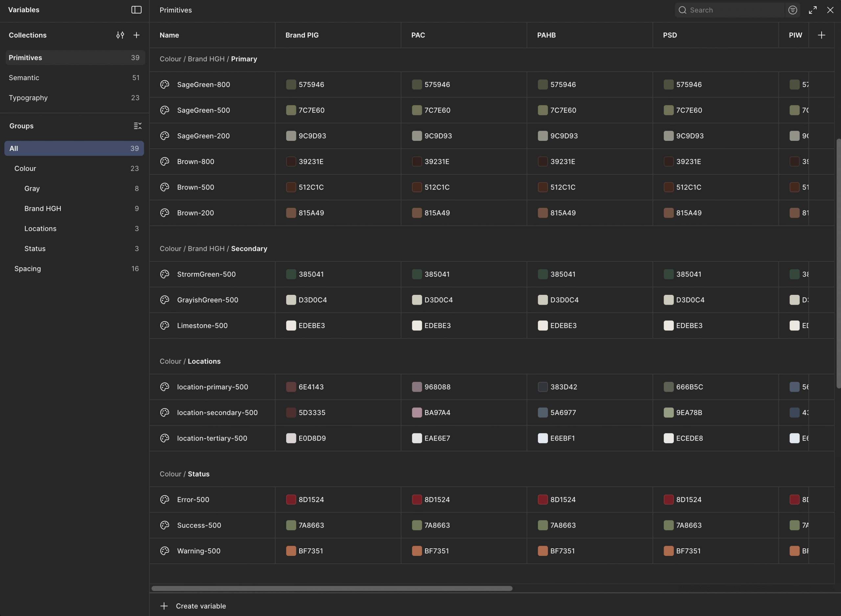Collapse all groups icon

138,126
